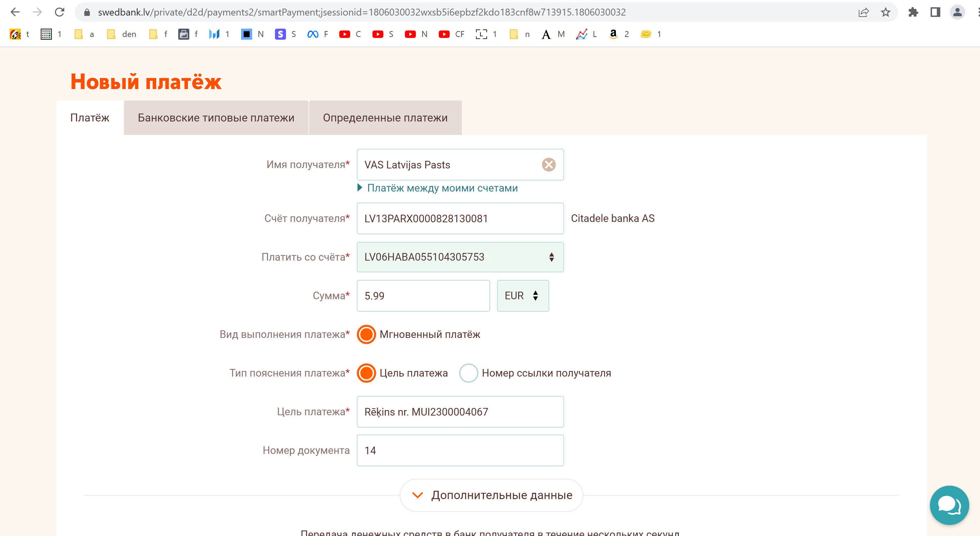Open the blue bars bookmark labeled 1
The height and width of the screenshot is (536, 980).
[219, 34]
